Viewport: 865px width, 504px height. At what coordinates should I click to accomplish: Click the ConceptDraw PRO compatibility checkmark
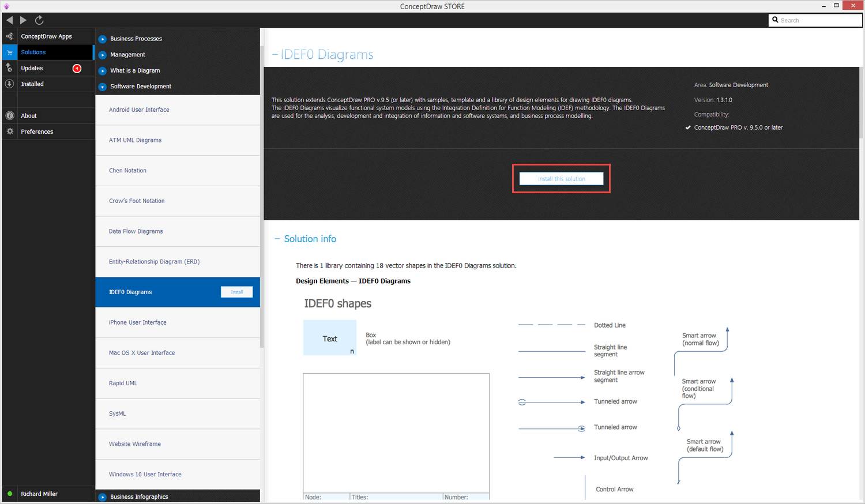pyautogui.click(x=688, y=127)
